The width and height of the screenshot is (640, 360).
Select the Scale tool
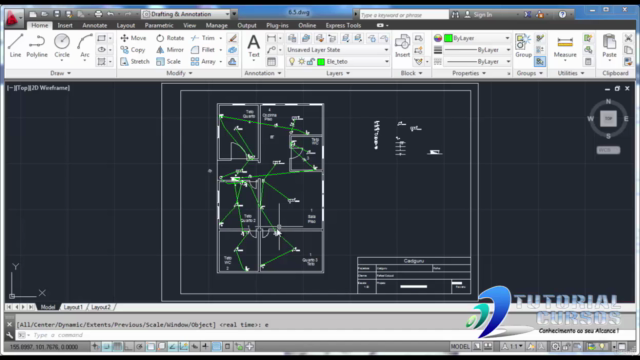[169, 62]
